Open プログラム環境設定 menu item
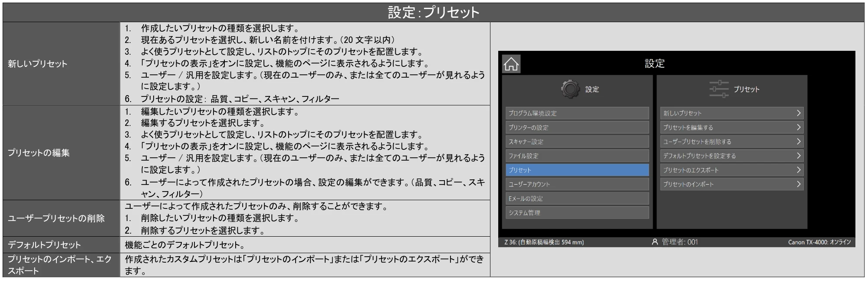 click(x=577, y=113)
